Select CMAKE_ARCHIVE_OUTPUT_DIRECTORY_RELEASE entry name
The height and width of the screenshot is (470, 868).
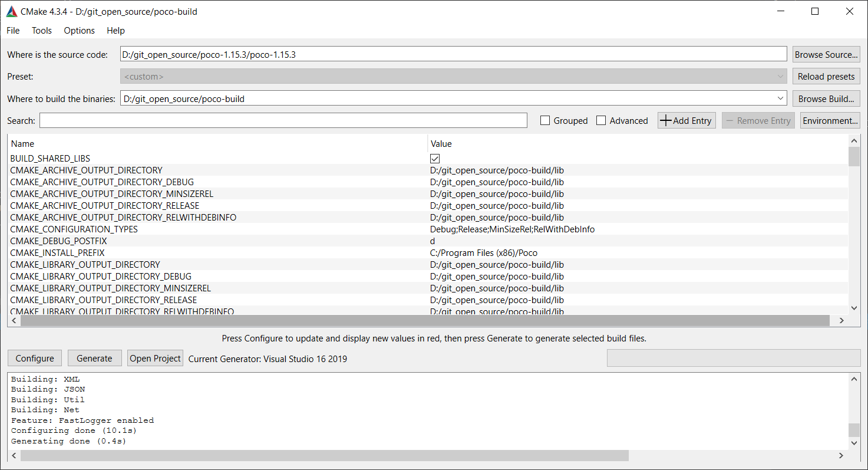(104, 206)
